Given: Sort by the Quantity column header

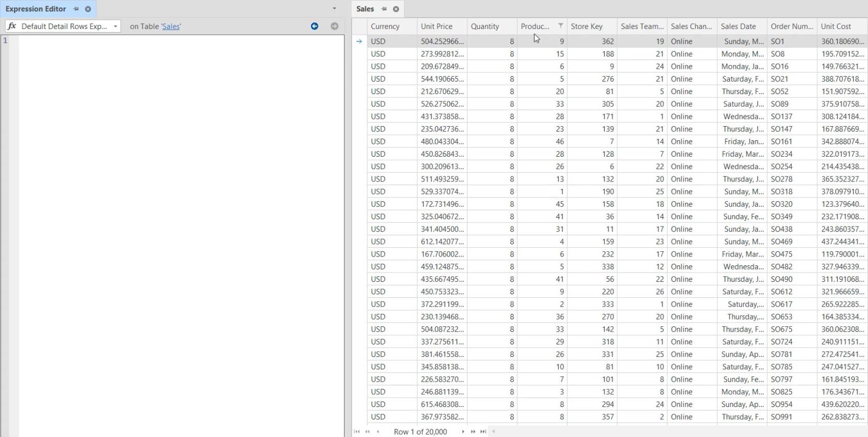Looking at the screenshot, I should pos(492,26).
